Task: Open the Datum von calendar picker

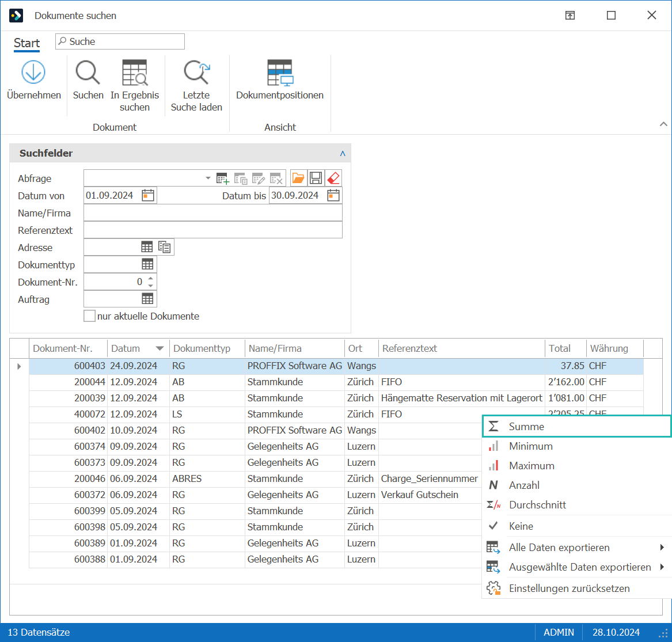Action: point(148,195)
